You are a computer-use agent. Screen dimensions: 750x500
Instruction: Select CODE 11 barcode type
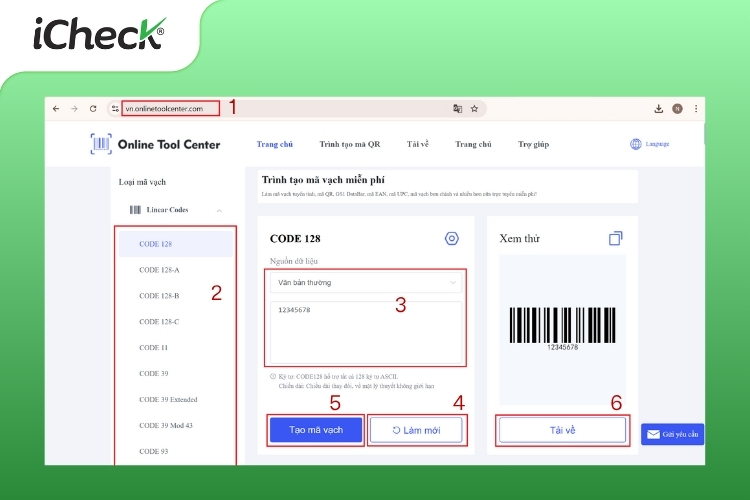pos(154,347)
